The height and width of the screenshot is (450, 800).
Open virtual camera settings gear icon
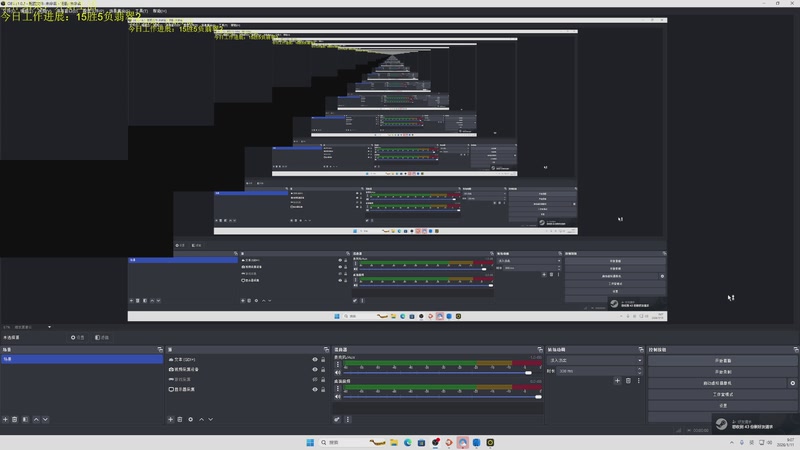(x=792, y=383)
